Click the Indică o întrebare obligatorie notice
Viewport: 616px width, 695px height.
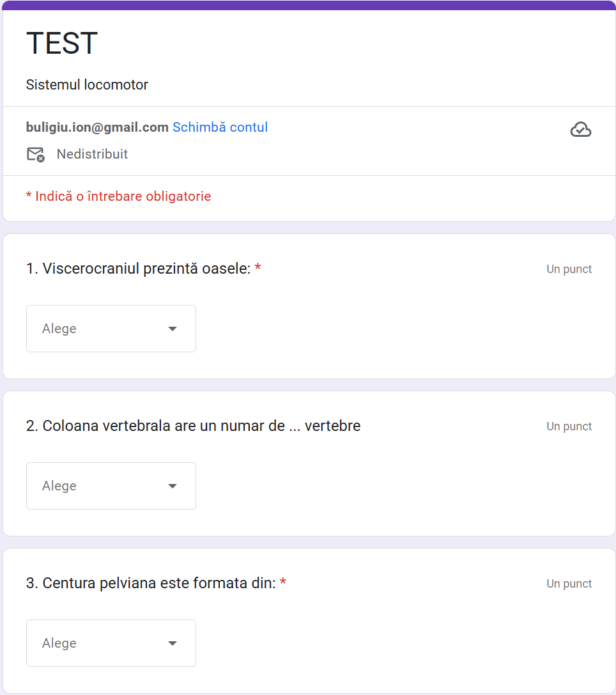click(118, 196)
